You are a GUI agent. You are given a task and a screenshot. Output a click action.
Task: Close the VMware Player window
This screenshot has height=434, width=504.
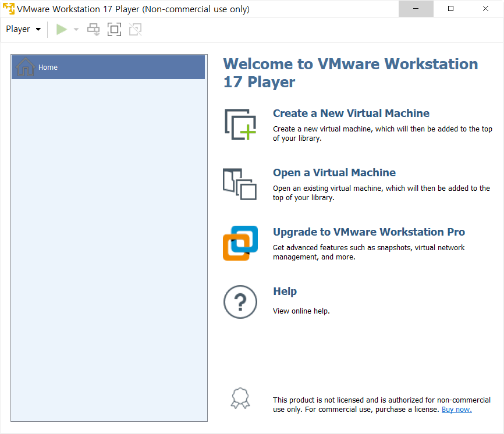(x=486, y=9)
